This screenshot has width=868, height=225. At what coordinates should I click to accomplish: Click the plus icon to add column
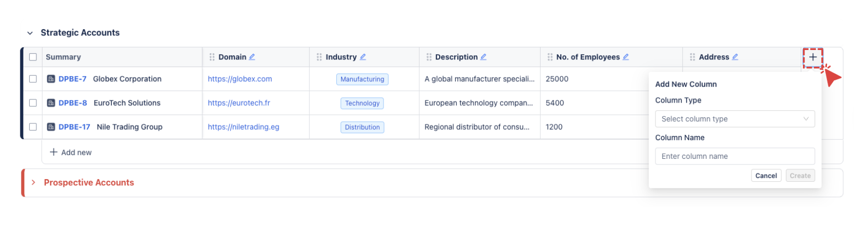click(812, 57)
